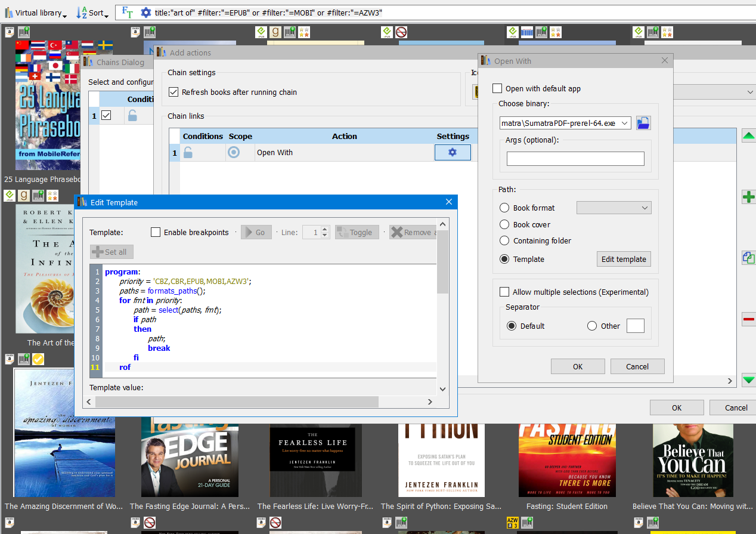Choose Default separator option
This screenshot has height=534, width=756.
(x=511, y=326)
